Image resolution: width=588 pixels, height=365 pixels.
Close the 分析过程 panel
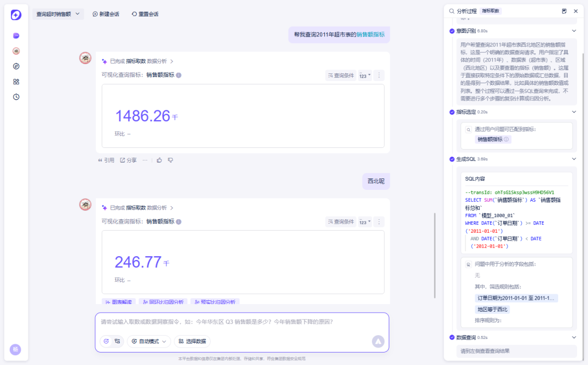point(575,11)
